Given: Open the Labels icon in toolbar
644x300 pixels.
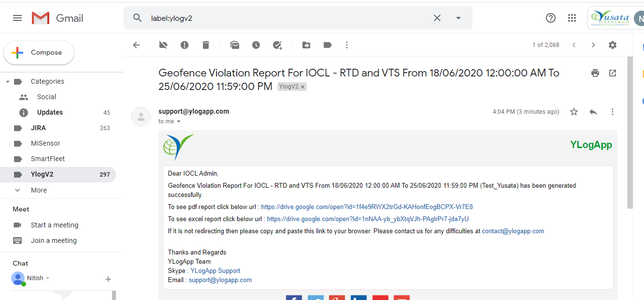Looking at the screenshot, I should click(x=328, y=45).
